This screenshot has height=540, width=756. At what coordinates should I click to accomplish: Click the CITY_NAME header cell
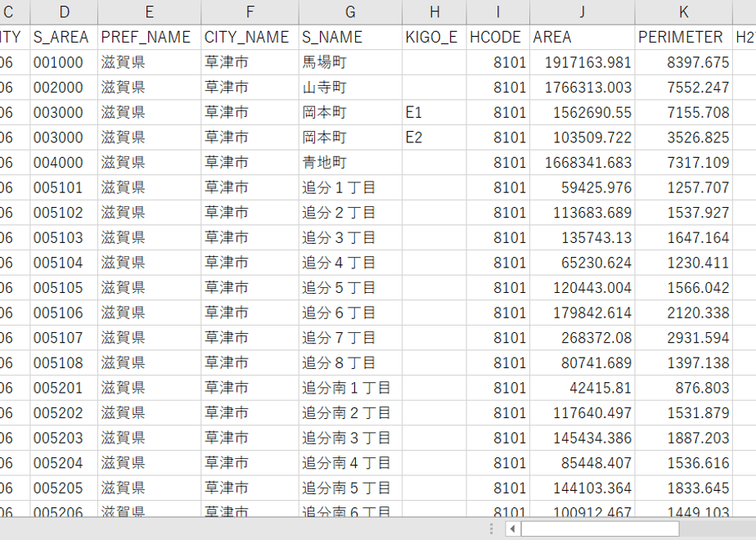coord(250,37)
